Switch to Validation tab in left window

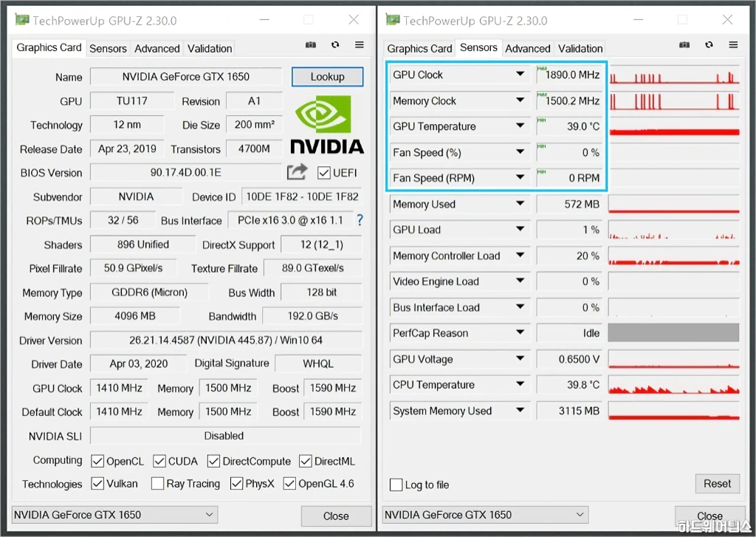(x=210, y=49)
